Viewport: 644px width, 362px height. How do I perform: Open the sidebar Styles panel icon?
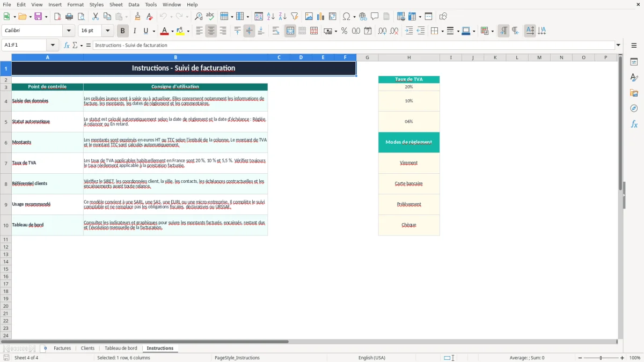pyautogui.click(x=634, y=78)
